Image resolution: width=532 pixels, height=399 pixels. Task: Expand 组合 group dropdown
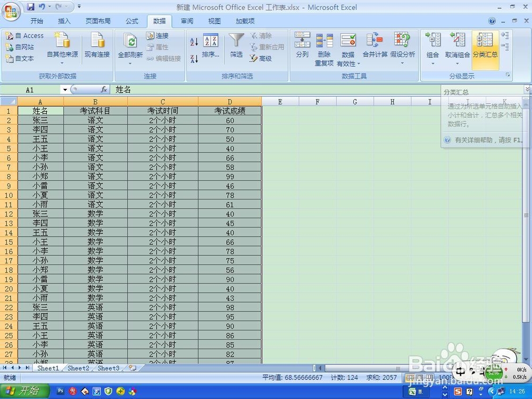tap(433, 63)
